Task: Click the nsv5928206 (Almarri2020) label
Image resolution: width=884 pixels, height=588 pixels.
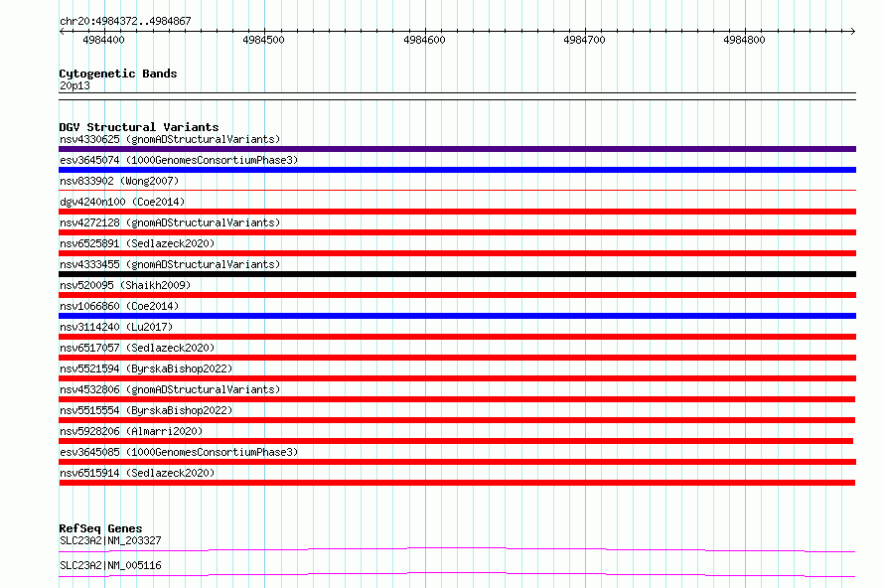Action: pos(131,431)
